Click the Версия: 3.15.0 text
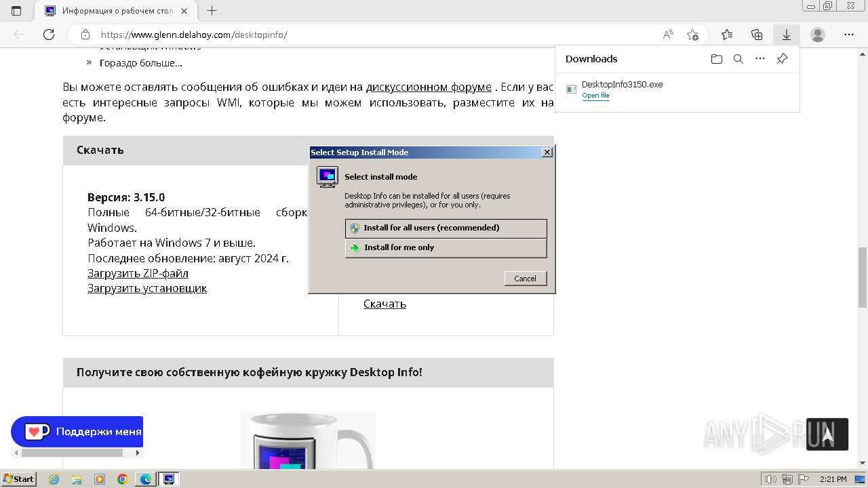 [x=126, y=197]
